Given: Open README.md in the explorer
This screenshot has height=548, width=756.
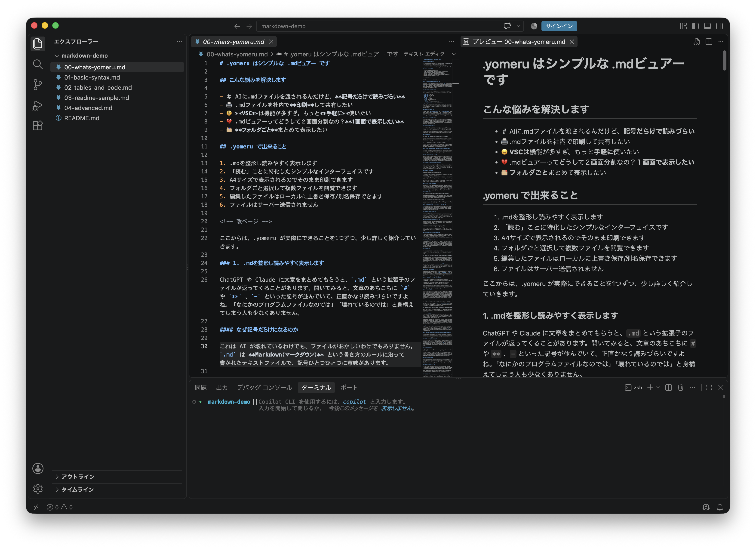Looking at the screenshot, I should tap(117, 118).
